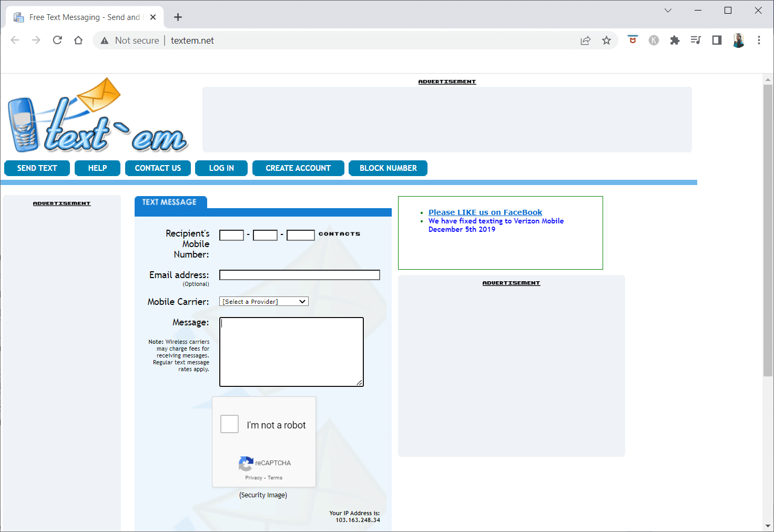Open the Mobile Carrier provider dropdown
Viewport: 774px width, 532px height.
[264, 302]
